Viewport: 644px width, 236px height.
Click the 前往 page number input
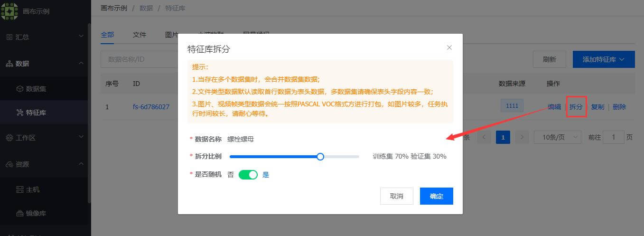(x=615, y=137)
